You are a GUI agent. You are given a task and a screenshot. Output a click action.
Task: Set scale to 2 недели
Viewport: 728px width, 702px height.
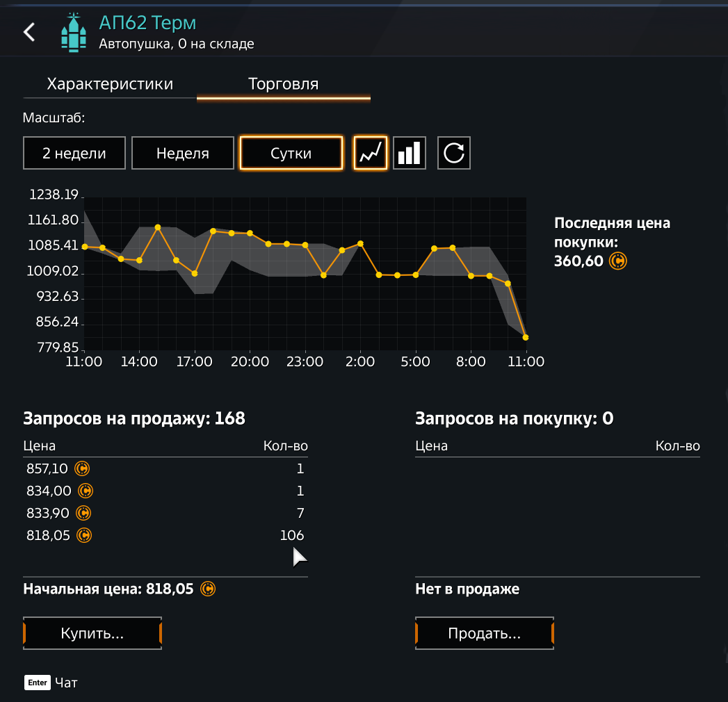click(74, 153)
